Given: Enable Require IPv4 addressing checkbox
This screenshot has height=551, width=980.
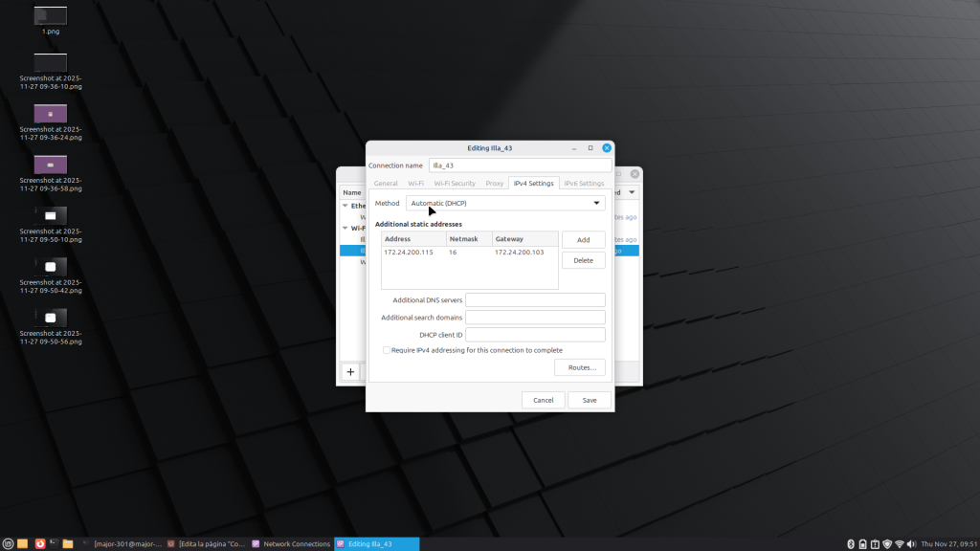Looking at the screenshot, I should [387, 350].
